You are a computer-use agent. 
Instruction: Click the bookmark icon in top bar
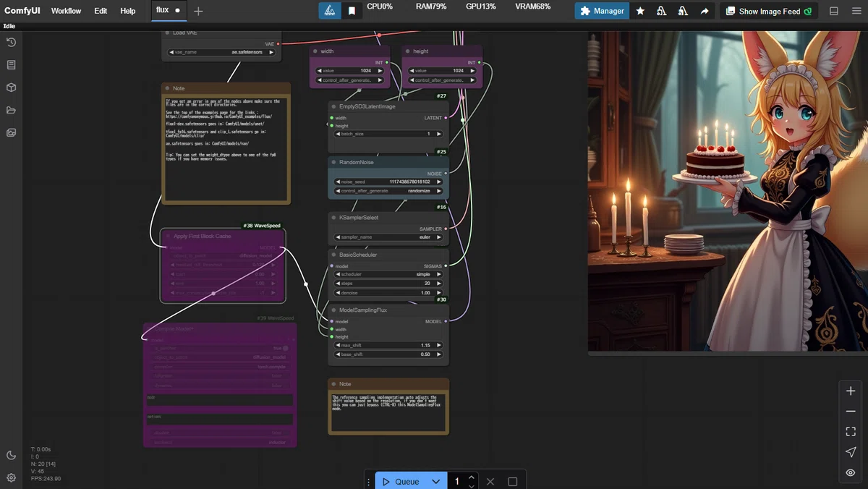(352, 11)
